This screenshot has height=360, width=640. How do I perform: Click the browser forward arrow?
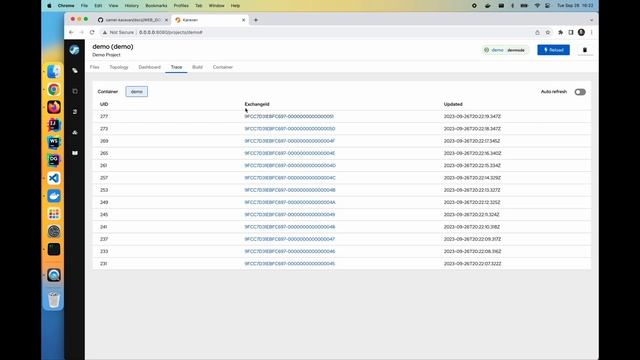(81, 32)
